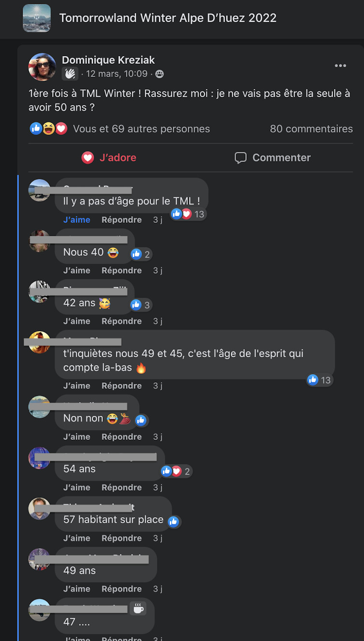This screenshot has width=364, height=641.
Task: Click the Commenter speech bubble button
Action: coord(272,158)
